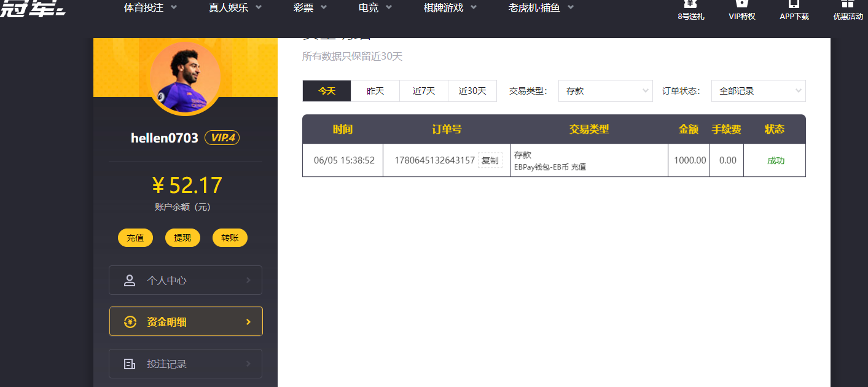868x387 pixels.
Task: Click 复制 to copy the order number
Action: coord(490,160)
